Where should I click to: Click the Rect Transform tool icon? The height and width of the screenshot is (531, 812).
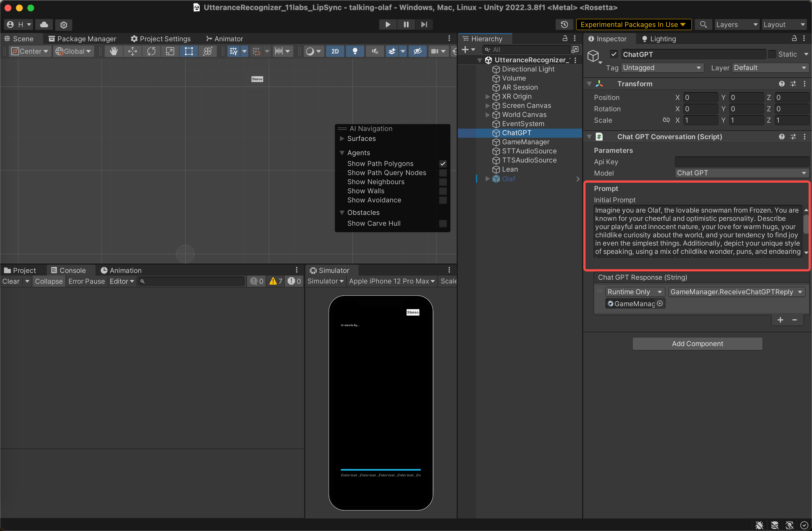188,52
